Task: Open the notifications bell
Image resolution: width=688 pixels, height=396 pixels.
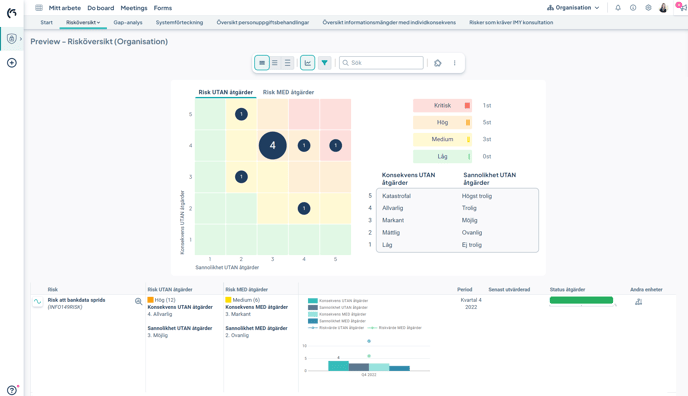Action: 618,8
